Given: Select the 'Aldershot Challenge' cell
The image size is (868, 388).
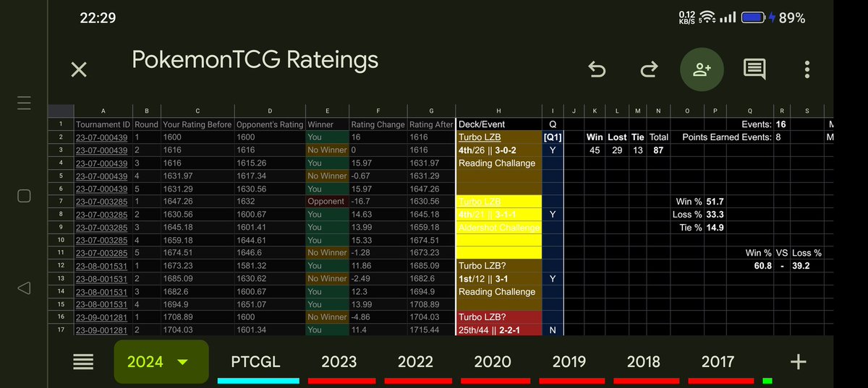Looking at the screenshot, I should pos(498,227).
